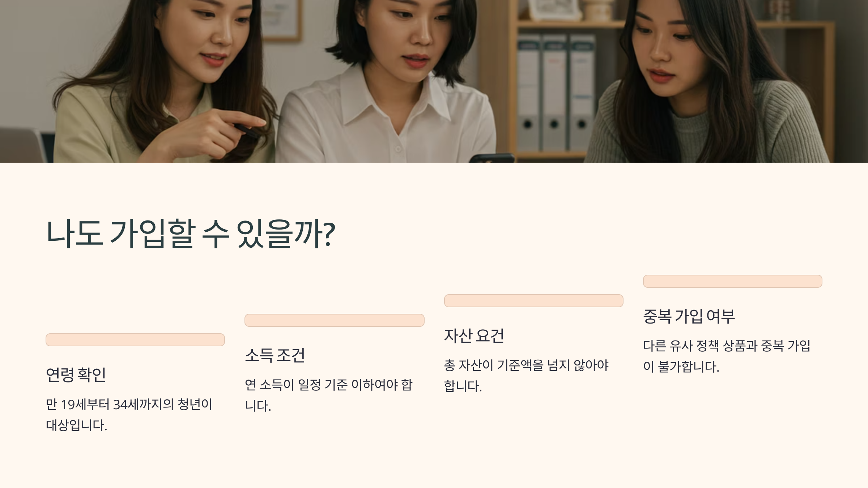868x488 pixels.
Task: Click the text 연 소득이 일정 기준 이하여야 합니다
Action: 328,395
